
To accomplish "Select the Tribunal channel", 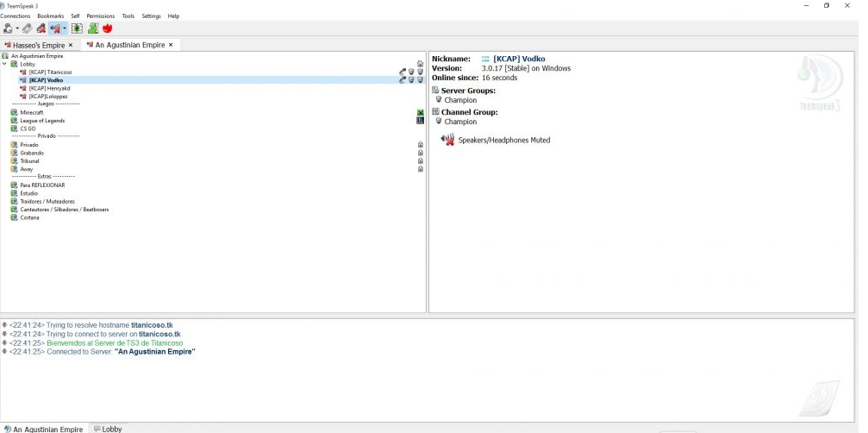I will 30,160.
